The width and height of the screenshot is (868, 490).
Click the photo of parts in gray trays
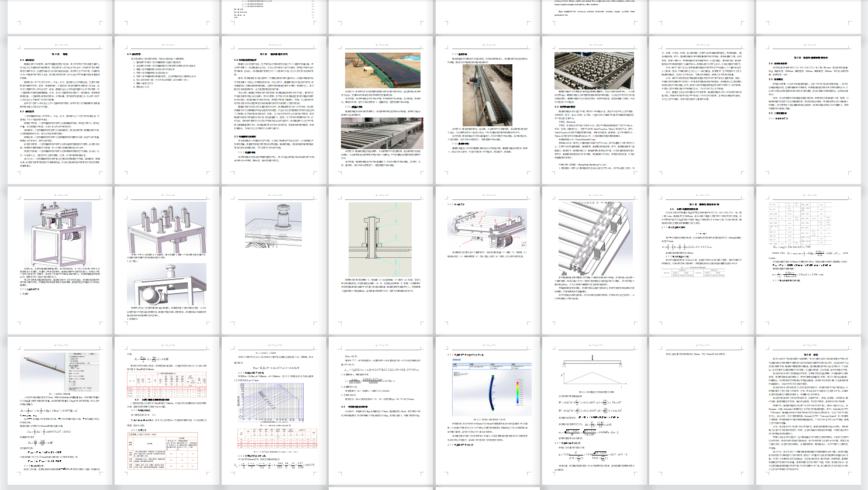[x=594, y=71]
